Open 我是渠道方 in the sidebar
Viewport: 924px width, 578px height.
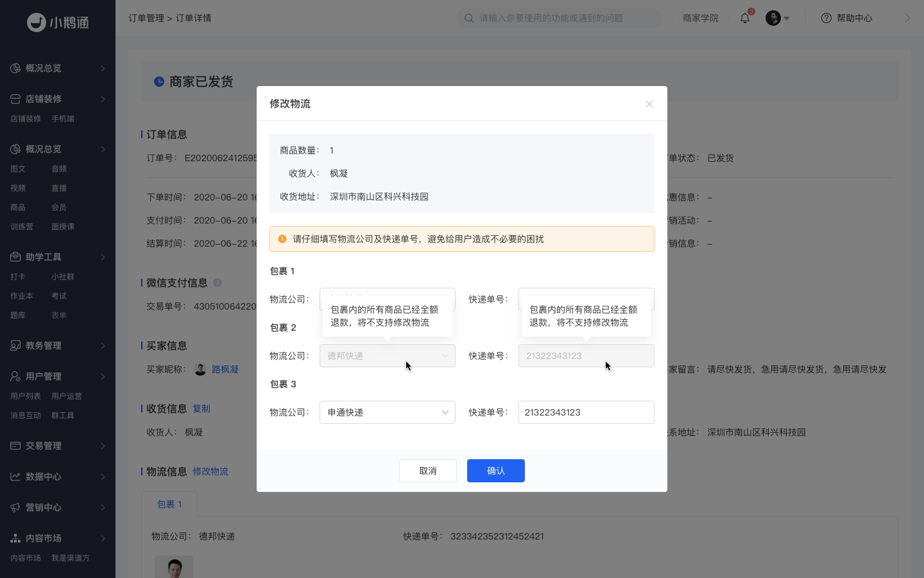pyautogui.click(x=71, y=558)
